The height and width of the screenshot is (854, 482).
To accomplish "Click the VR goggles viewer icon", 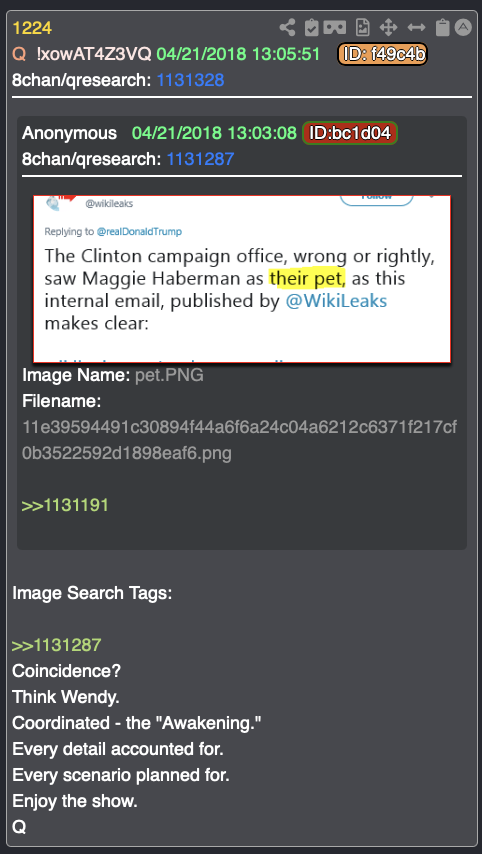I will pos(336,27).
